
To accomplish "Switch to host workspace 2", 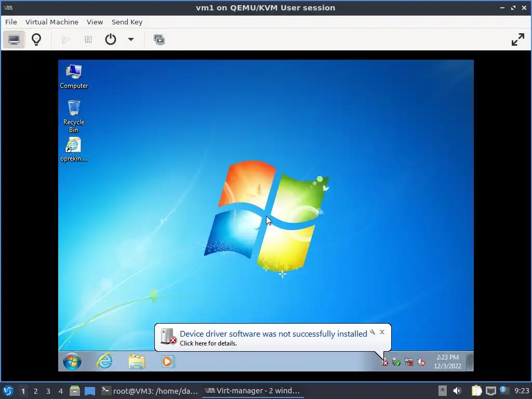I will click(36, 391).
